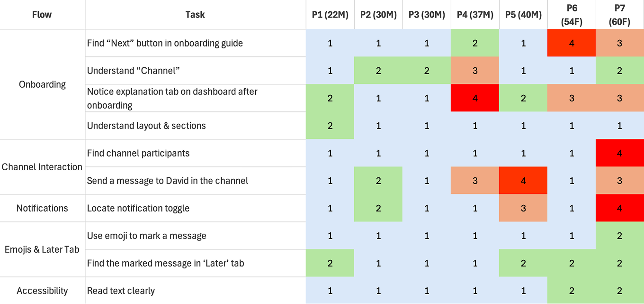The height and width of the screenshot is (304, 644).
Task: Select the 'Locate notification toggle' task cell
Action: pyautogui.click(x=195, y=208)
